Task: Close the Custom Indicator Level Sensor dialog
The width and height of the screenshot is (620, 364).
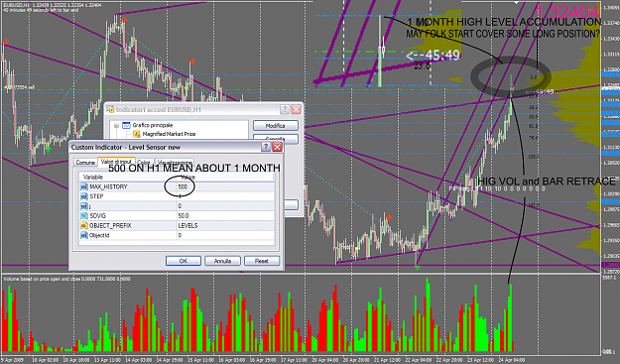Action: (277, 147)
